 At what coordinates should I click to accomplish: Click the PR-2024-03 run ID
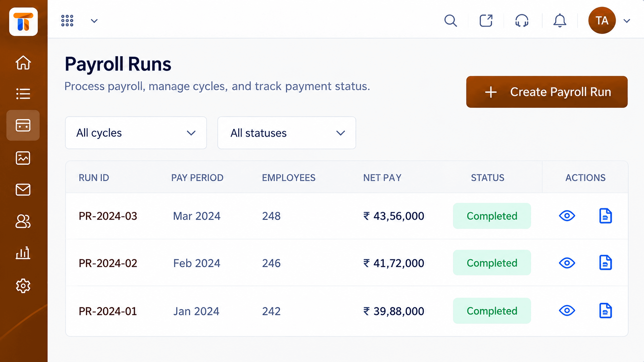[108, 216]
